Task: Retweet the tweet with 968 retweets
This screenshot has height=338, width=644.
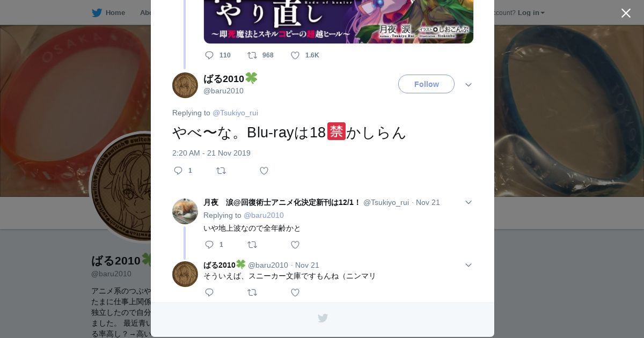Action: [x=252, y=55]
